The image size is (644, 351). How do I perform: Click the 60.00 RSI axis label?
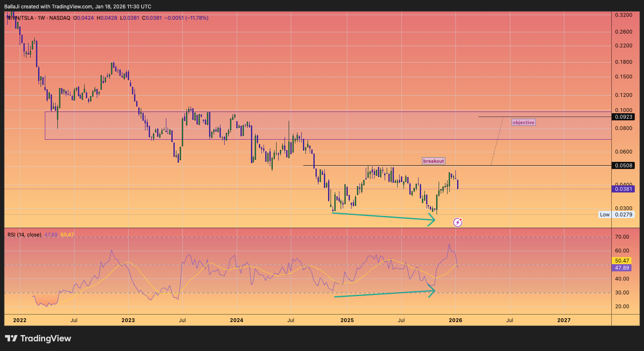[622, 251]
